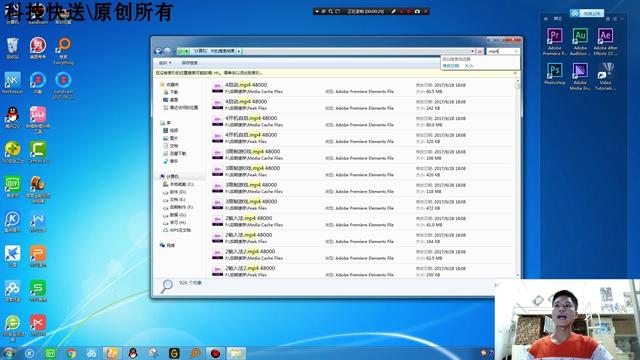Screen dimensions: 640x360
Task: Click 保存搜索 (Save search) button
Action: pos(190,63)
